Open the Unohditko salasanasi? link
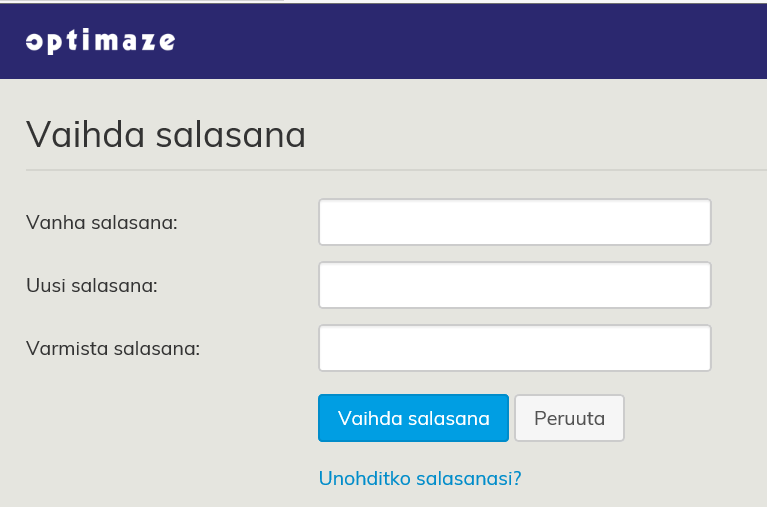Screen dimensions: 767x507 [419, 478]
